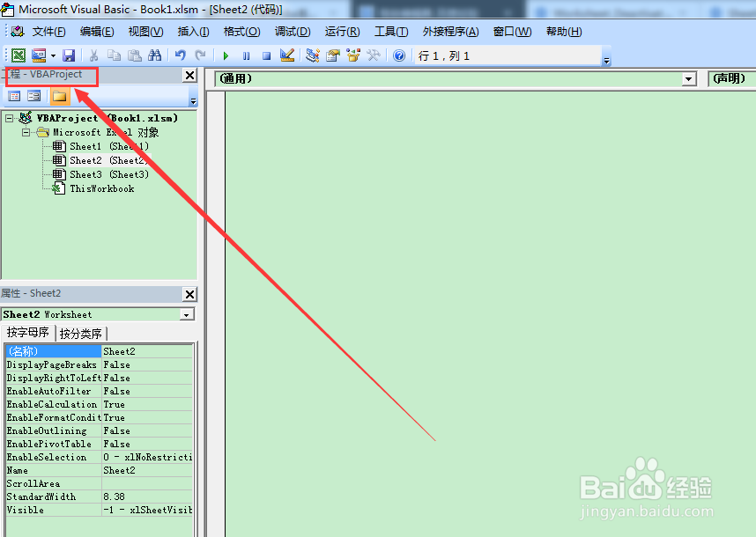The image size is (756, 537).
Task: Click the VBA icon left of 文件 menu
Action: pos(18,32)
